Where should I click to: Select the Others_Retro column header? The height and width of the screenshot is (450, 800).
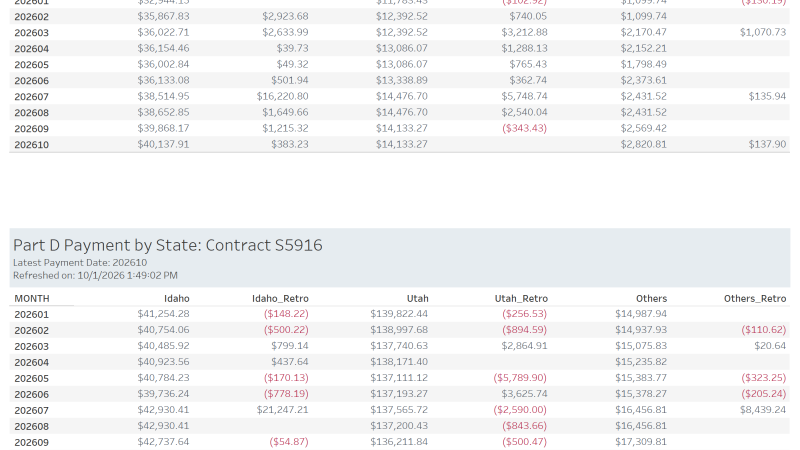coord(755,298)
